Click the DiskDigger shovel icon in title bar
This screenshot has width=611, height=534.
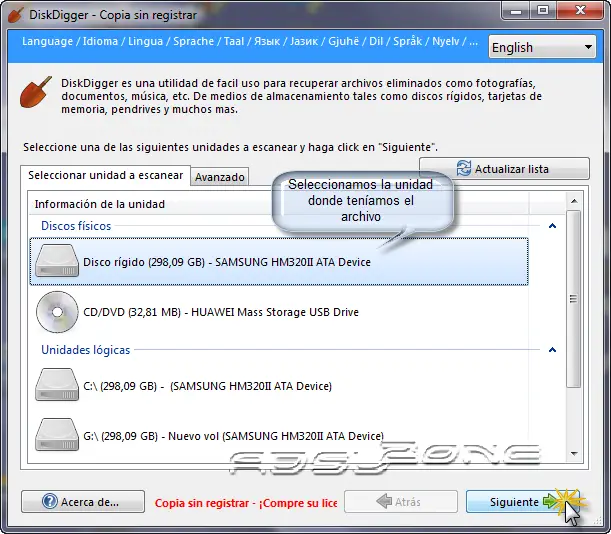16,15
